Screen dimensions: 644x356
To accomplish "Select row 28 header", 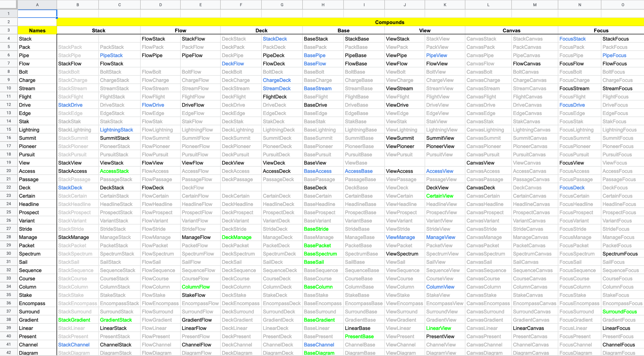I will point(9,237).
